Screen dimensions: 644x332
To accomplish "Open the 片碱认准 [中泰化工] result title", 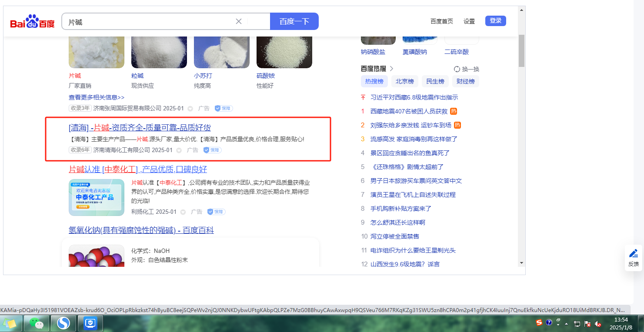I will click(x=138, y=169).
